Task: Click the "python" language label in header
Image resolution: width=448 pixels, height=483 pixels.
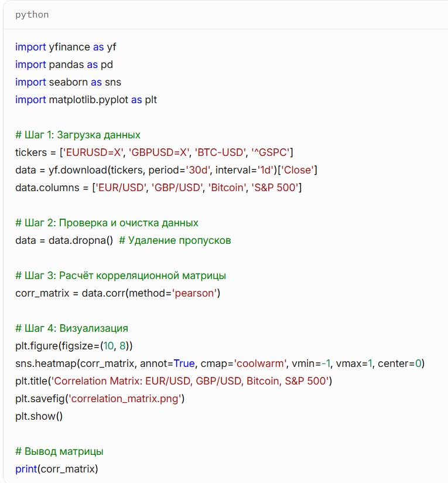Action: click(32, 15)
